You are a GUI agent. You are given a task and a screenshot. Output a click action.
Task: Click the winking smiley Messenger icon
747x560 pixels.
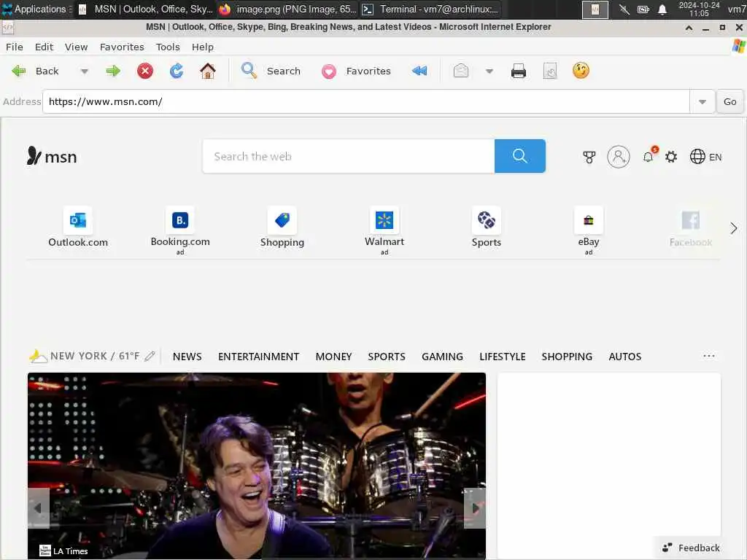[581, 71]
